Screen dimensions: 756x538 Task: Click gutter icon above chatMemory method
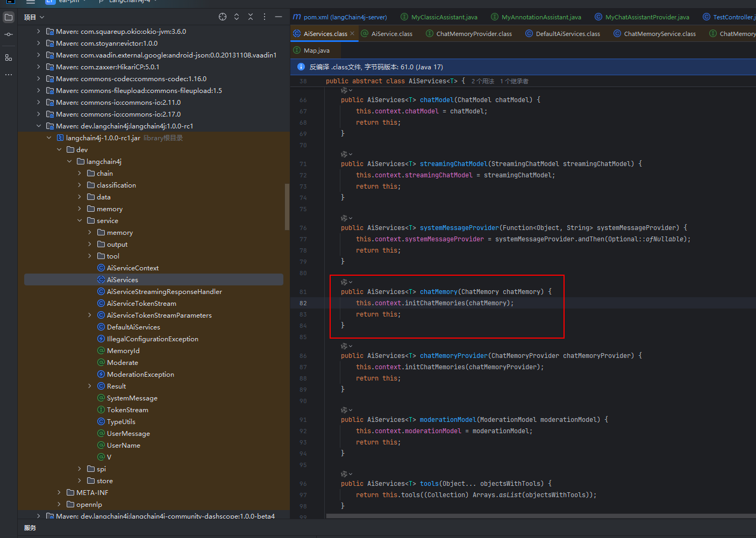point(344,282)
